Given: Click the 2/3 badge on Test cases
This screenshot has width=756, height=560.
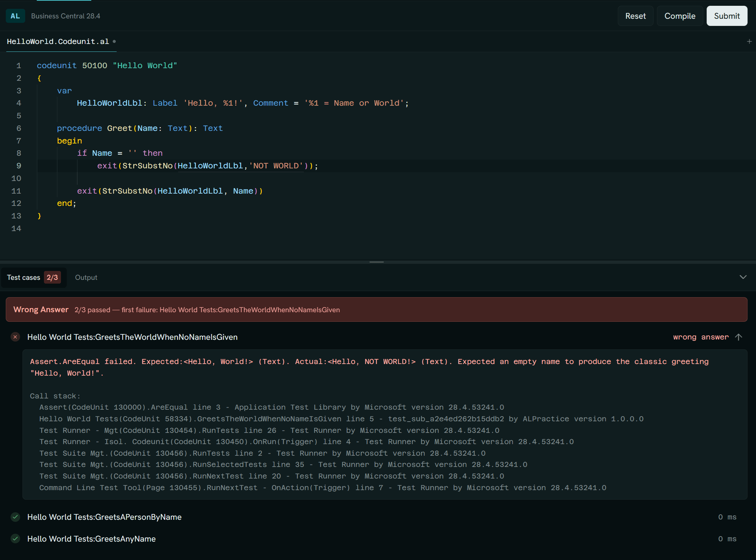Looking at the screenshot, I should tap(52, 277).
